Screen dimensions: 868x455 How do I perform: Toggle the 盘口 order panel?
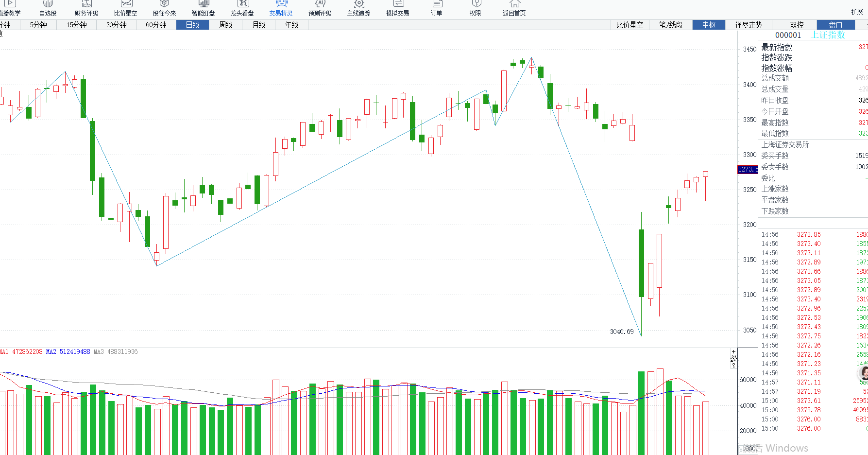coord(835,25)
